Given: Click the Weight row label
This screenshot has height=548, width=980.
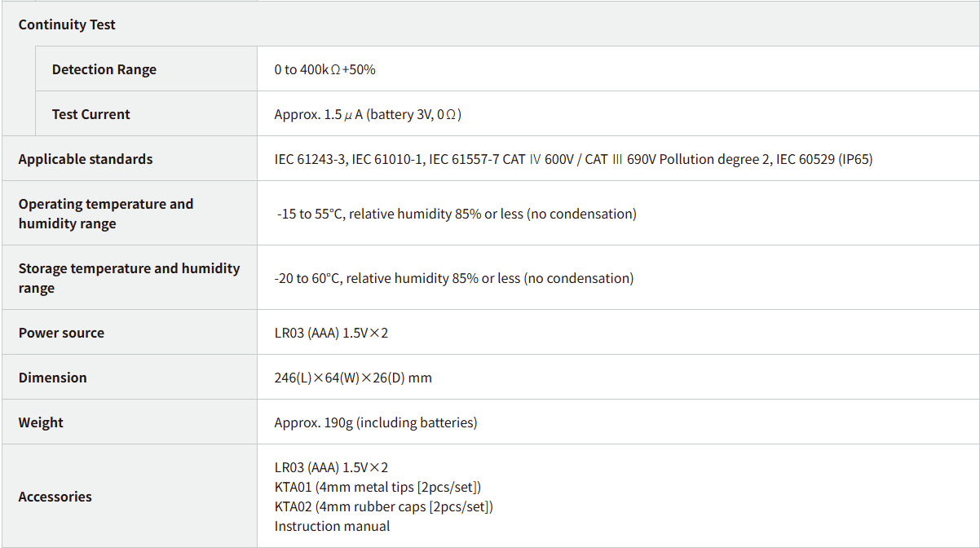Looking at the screenshot, I should tap(41, 422).
